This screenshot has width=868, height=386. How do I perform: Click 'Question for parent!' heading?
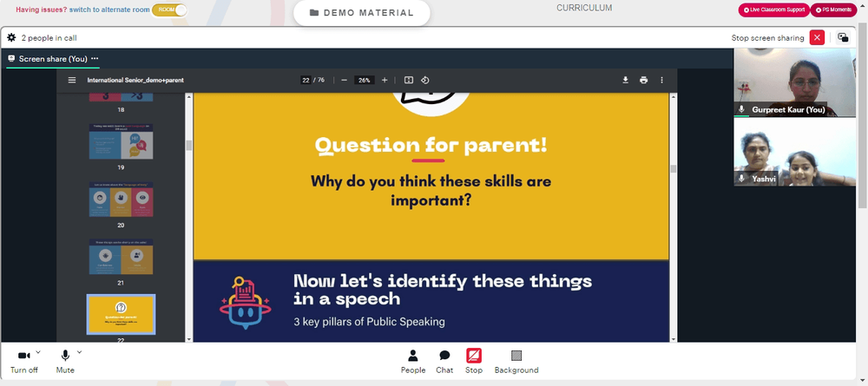pyautogui.click(x=431, y=146)
